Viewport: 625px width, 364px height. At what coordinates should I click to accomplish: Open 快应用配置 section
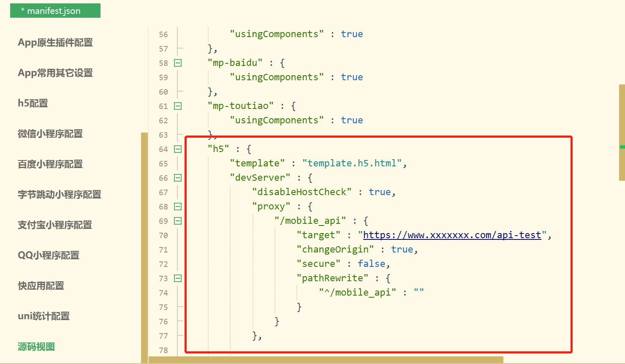tap(41, 285)
